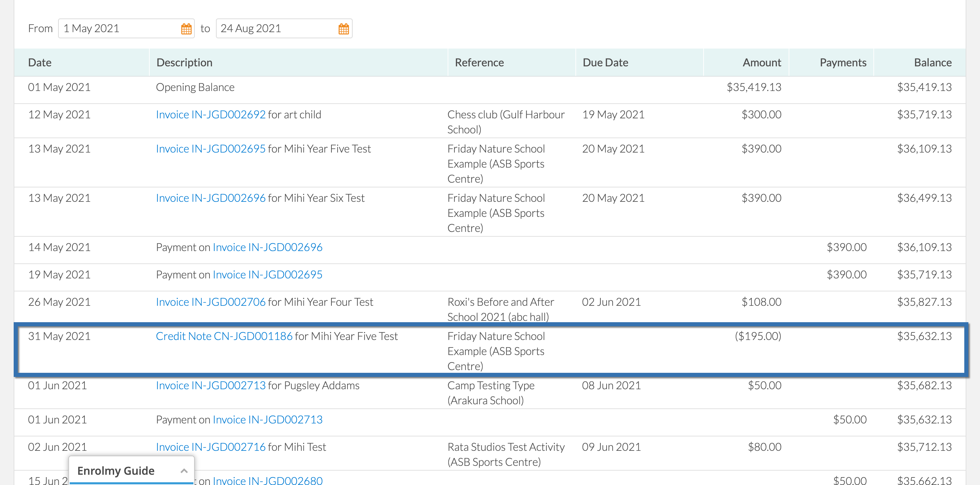Open Invoice IN-JGD002713 link in payment row
980x485 pixels.
pos(268,420)
